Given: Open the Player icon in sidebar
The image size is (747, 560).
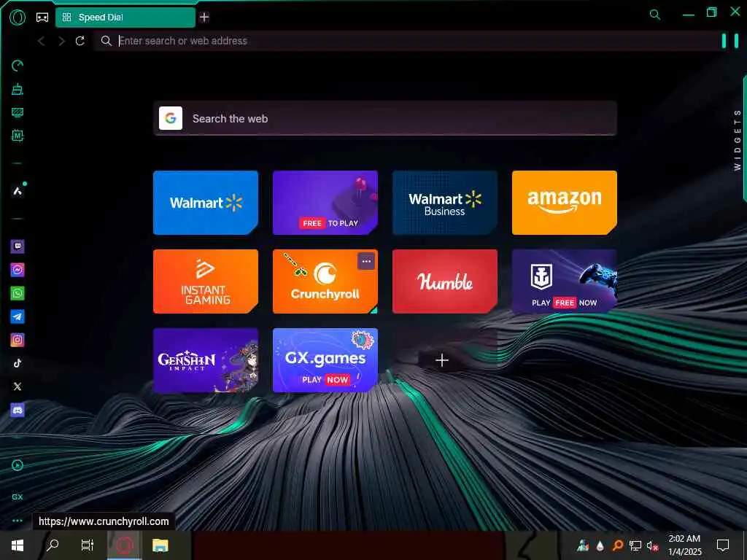Looking at the screenshot, I should click(x=18, y=465).
